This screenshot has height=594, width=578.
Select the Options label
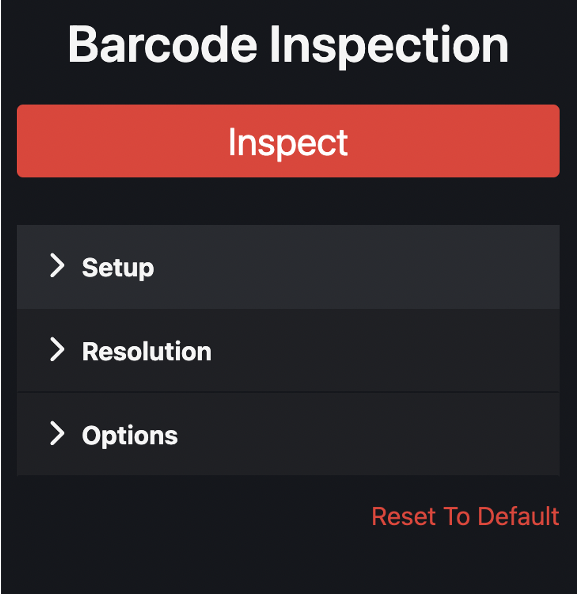130,436
